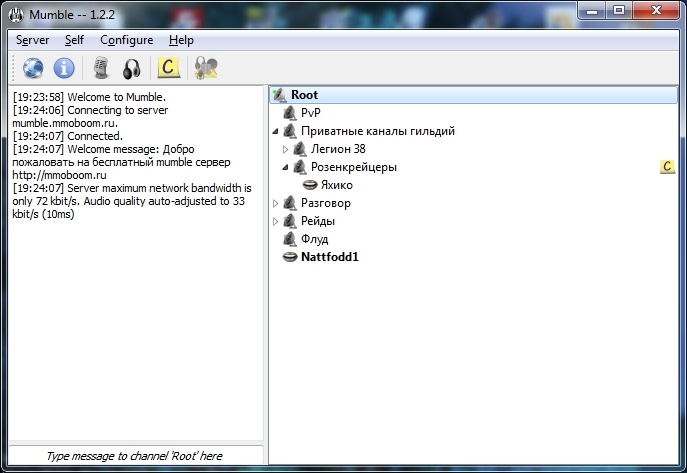Click the yellow comment icon in toolbar
Image resolution: width=687 pixels, height=473 pixels.
click(169, 67)
